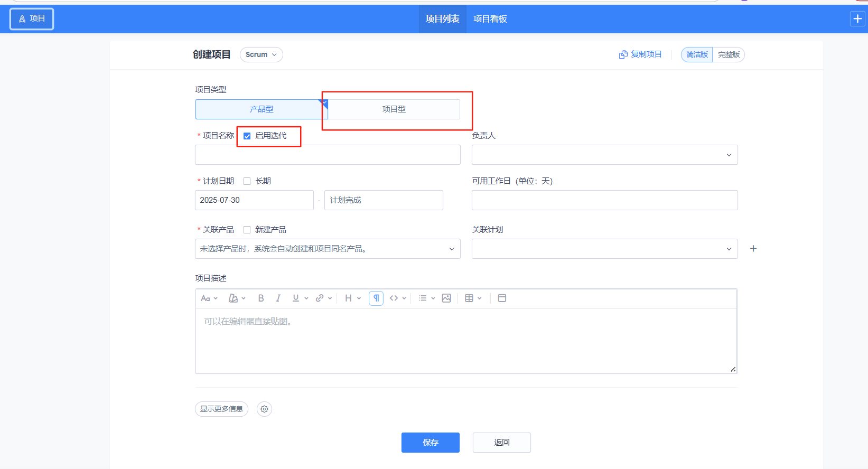
Task: Focus the 项目名称 input field
Action: click(328, 155)
